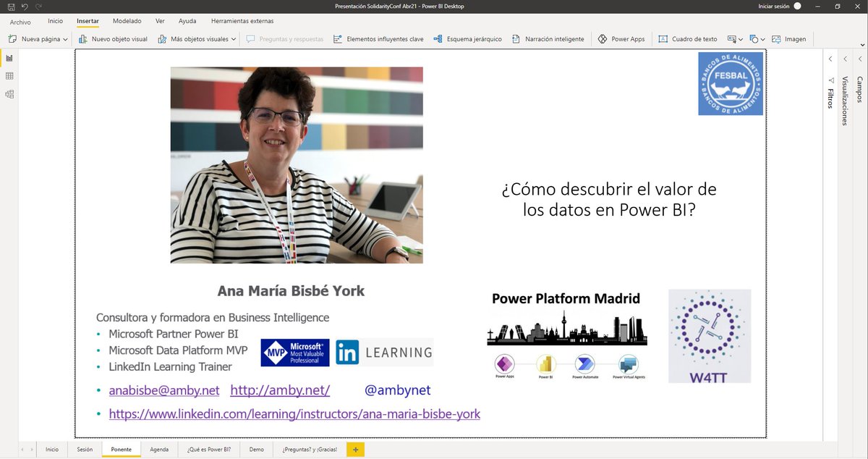Insert a Nuevo objeto visual
Screen dimensions: 868x459
(x=113, y=39)
